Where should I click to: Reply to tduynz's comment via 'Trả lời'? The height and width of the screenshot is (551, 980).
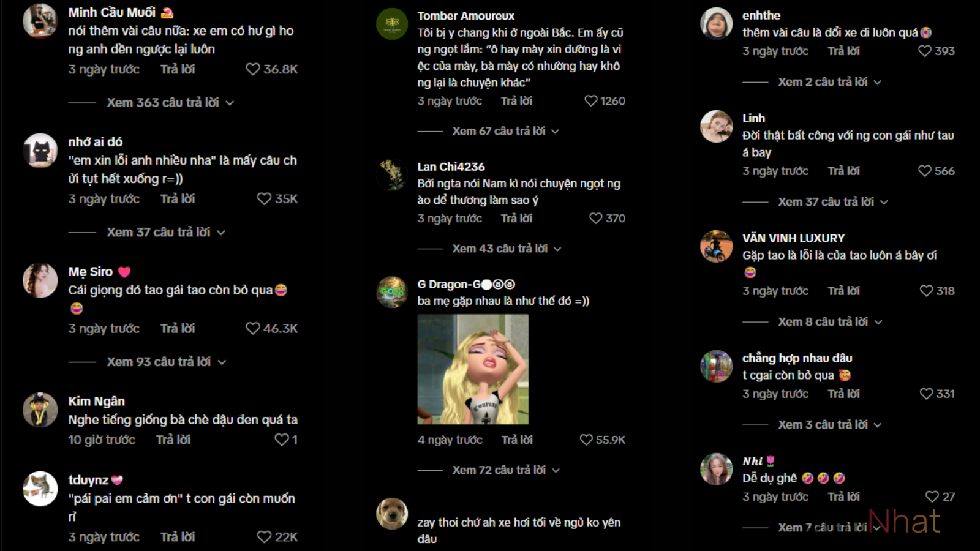178,537
